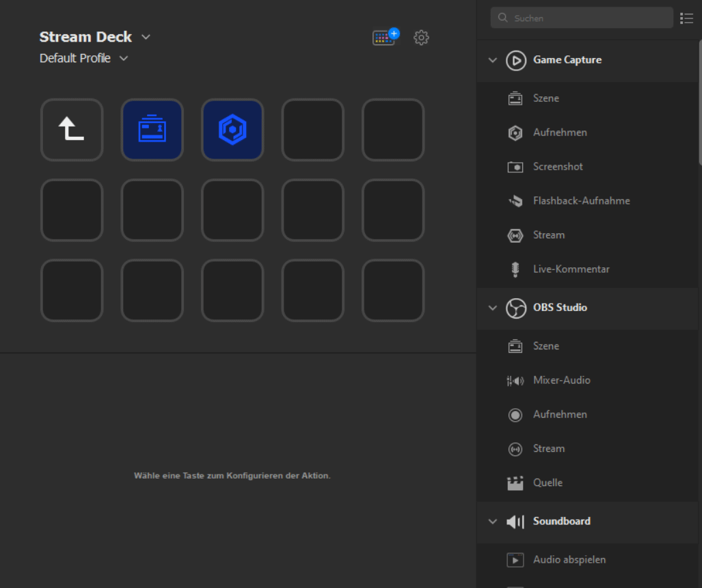Collapse the Game Capture category
The width and height of the screenshot is (702, 588).
click(x=493, y=60)
